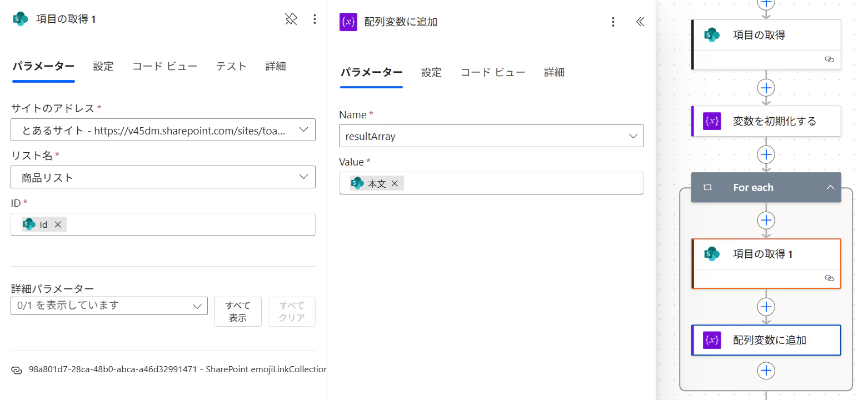868x400 pixels.
Task: Click inside the Value input field
Action: 491,183
